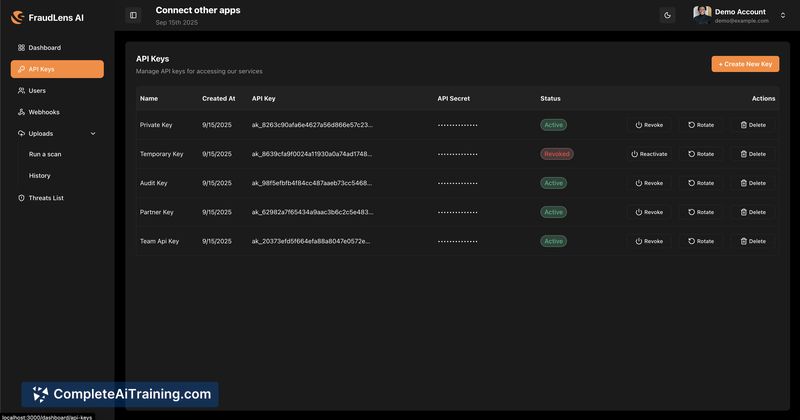Image resolution: width=800 pixels, height=420 pixels.
Task: Click the masked secret for Team Api Key
Action: 458,241
